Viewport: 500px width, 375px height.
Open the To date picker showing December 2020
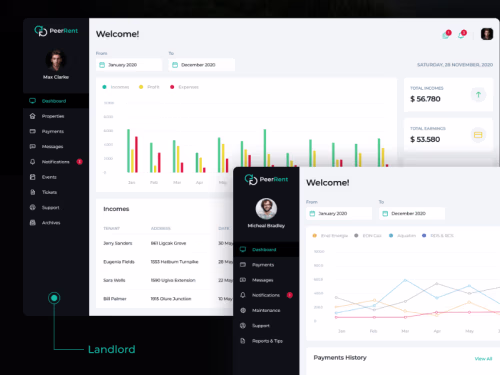[201, 65]
